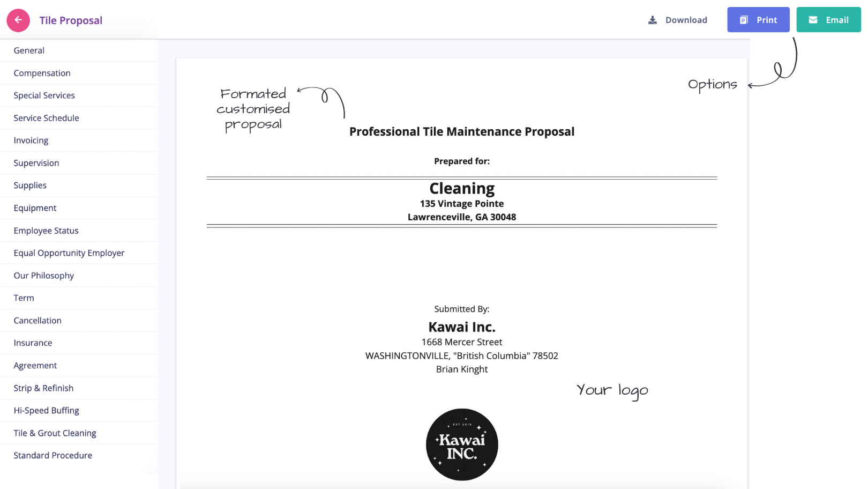Select Special Services from the sidebar
This screenshot has height=489, width=868.
point(44,95)
